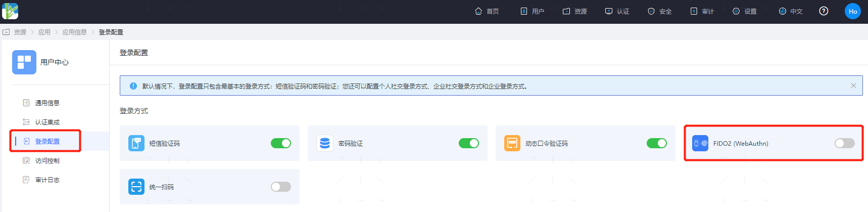
Task: Open 认证集成 in the sidebar
Action: pyautogui.click(x=47, y=122)
